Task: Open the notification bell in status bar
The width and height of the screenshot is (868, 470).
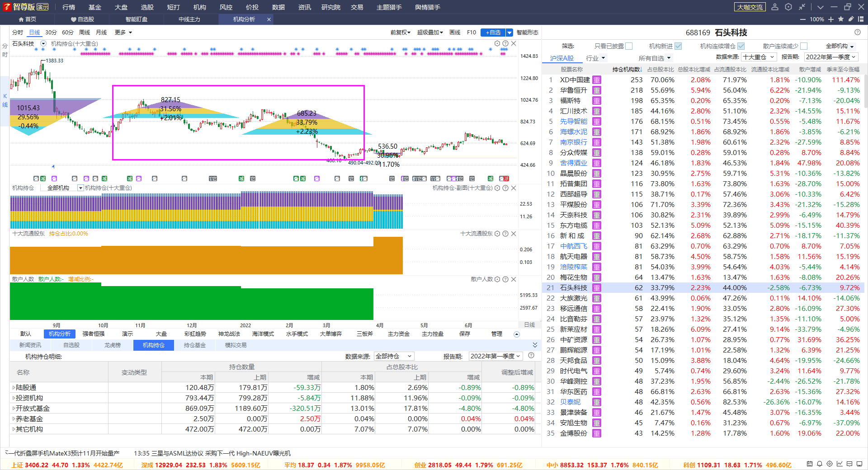Action: (x=819, y=464)
